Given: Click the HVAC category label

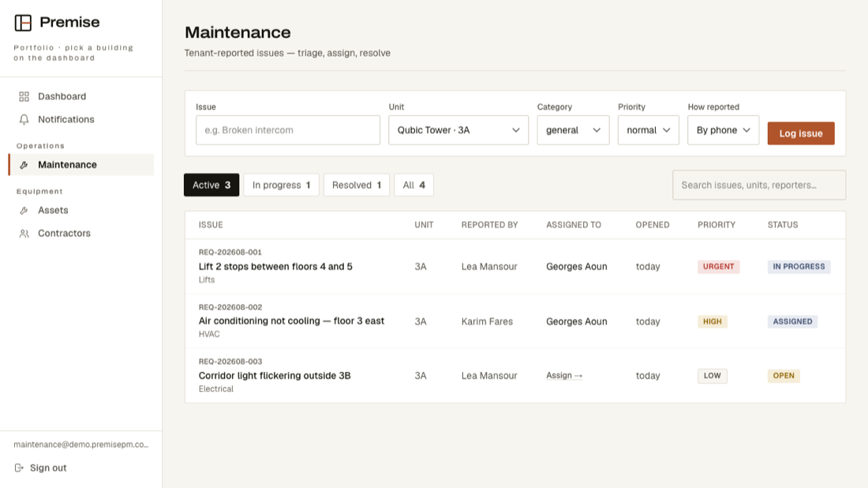Looking at the screenshot, I should 209,334.
